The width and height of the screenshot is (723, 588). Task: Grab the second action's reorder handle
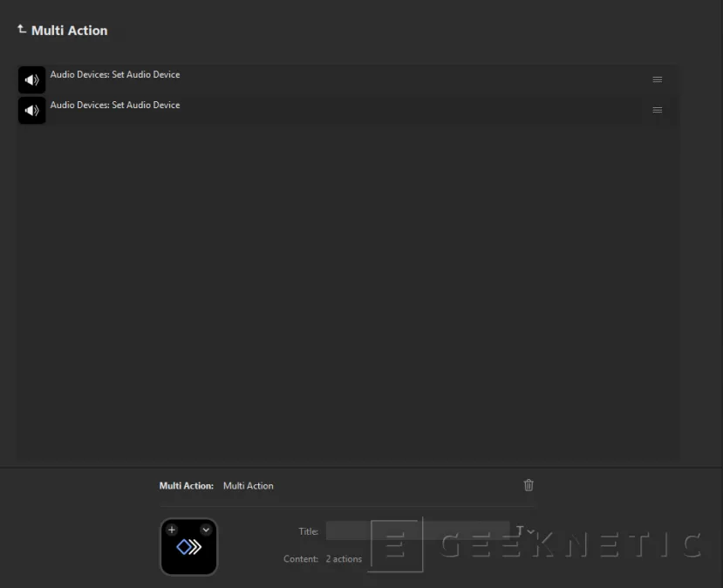(x=658, y=110)
